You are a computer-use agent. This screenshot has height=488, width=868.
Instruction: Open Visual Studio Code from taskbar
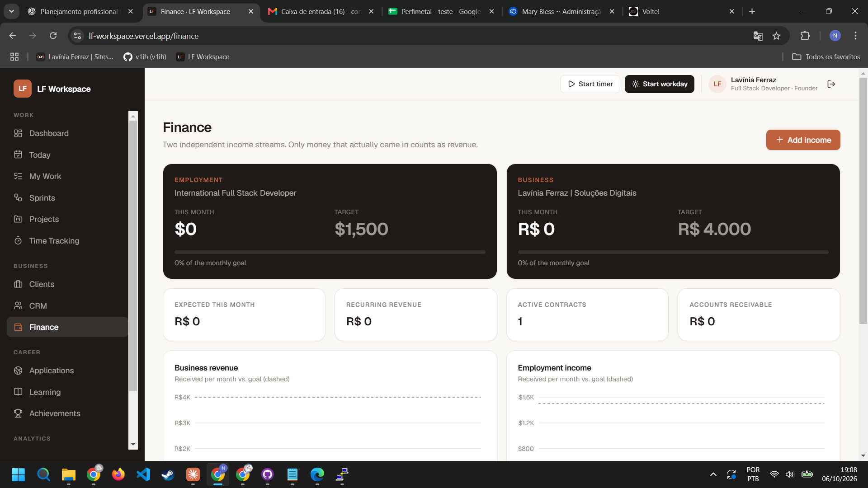pos(143,474)
